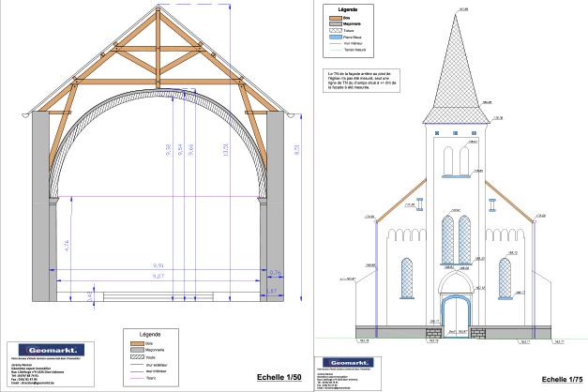588x392 pixels.
Task: Click the 4,74 height dimension on the left
Action: pyautogui.click(x=66, y=244)
